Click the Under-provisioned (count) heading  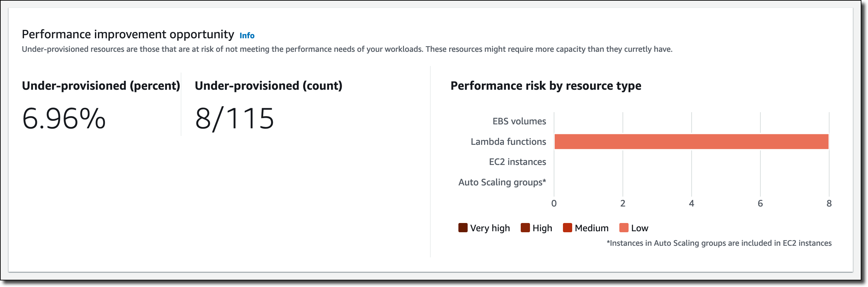[x=268, y=86]
